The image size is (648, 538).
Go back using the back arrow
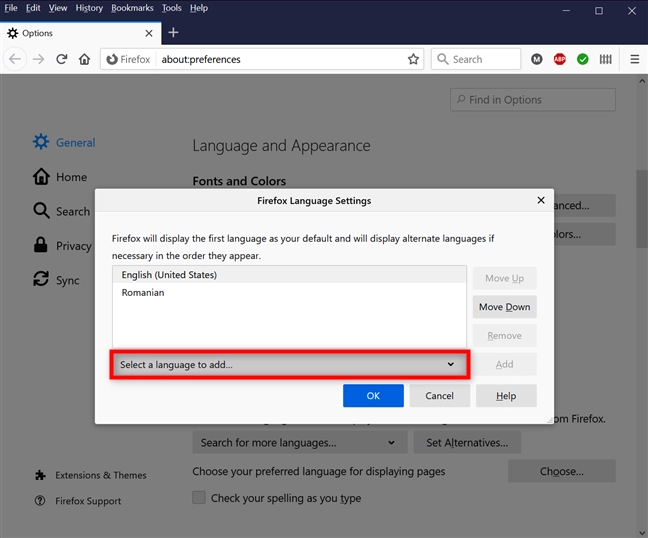pyautogui.click(x=15, y=59)
